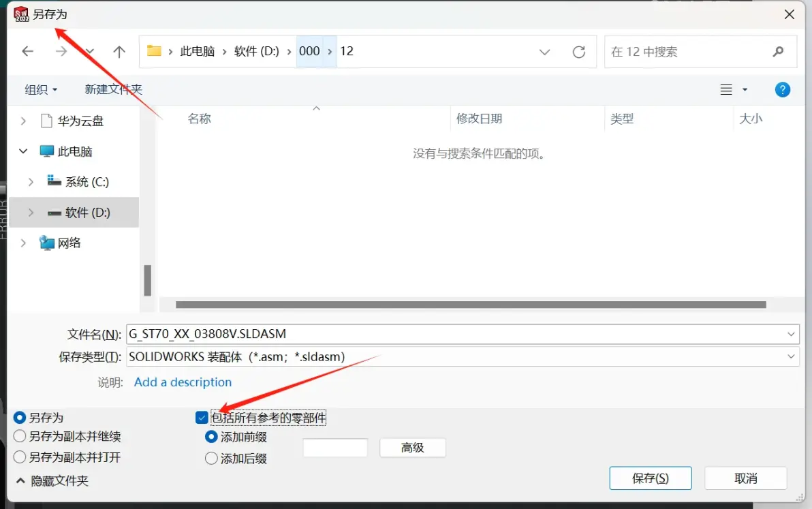Open the address bar history dropdown
Screen dimensions: 812x509
544,52
